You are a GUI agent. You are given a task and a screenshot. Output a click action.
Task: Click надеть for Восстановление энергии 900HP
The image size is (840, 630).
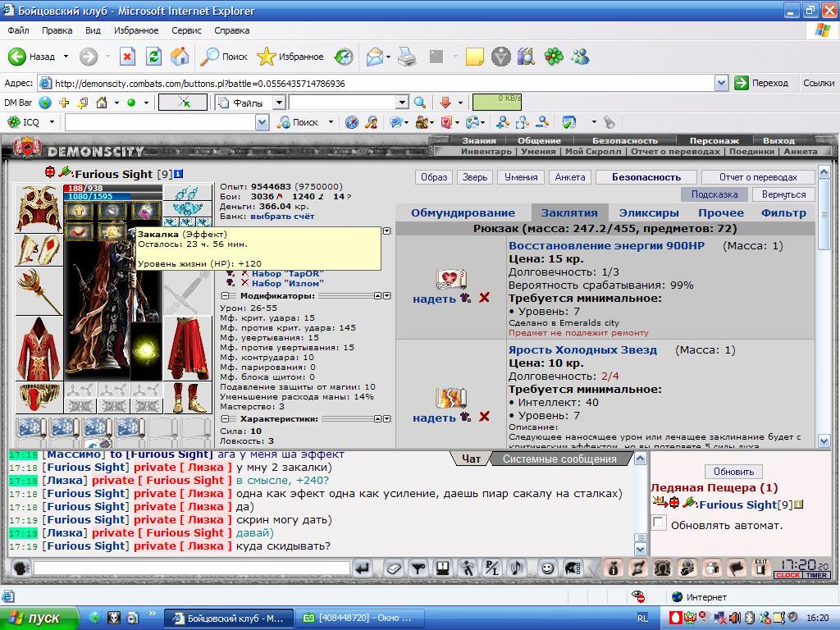pos(434,299)
